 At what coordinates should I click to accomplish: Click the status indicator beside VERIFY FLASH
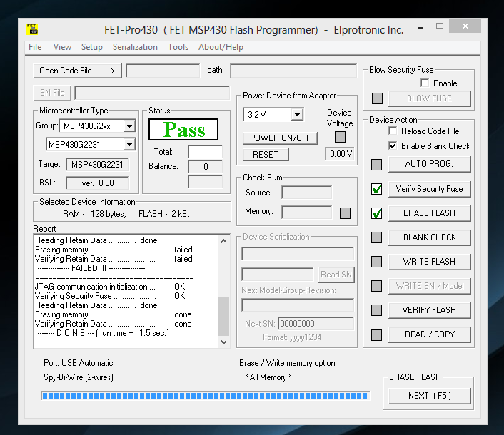tap(376, 310)
